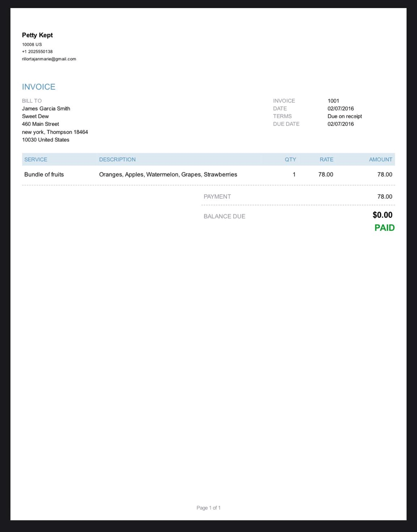Select invoice number 1001
The image size is (417, 532).
coord(333,101)
